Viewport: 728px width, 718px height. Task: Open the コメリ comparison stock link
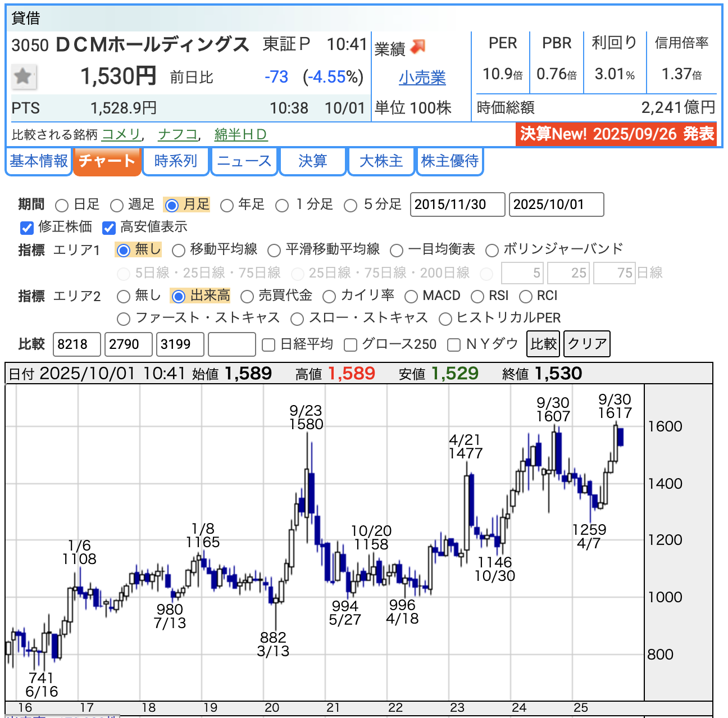pyautogui.click(x=121, y=134)
